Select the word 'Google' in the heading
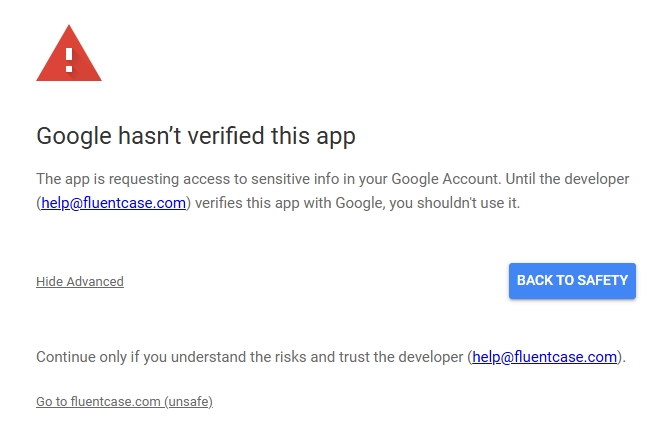This screenshot has width=662, height=430. pyautogui.click(x=74, y=136)
